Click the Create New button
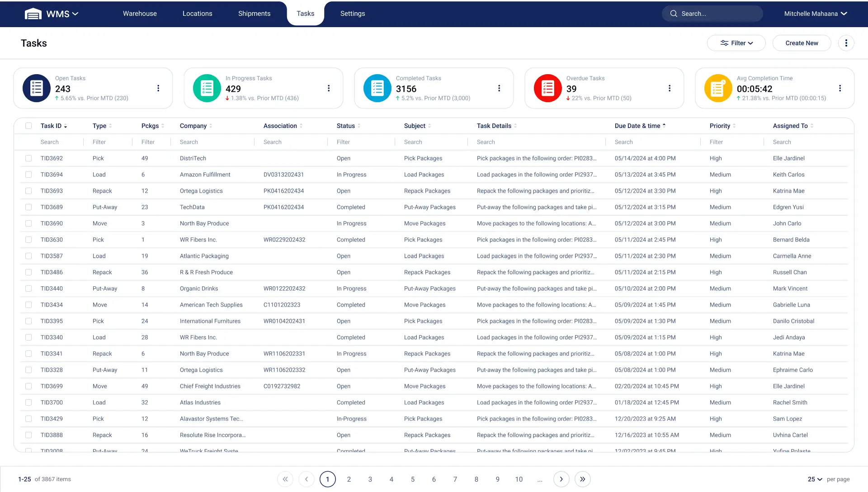 802,43
